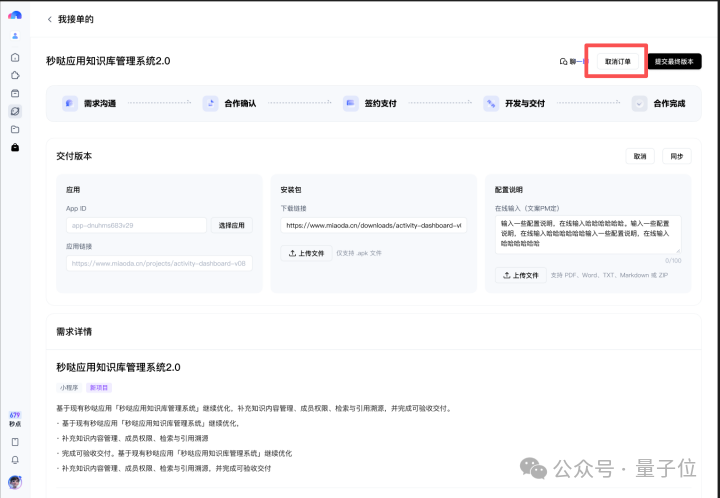Select the highlighted planet icon in the sidebar
720x498 pixels.
click(x=15, y=111)
